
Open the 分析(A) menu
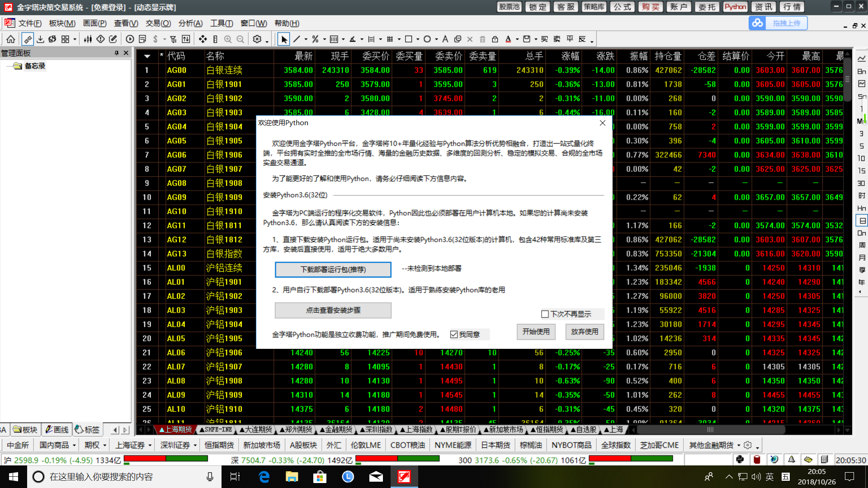[x=190, y=23]
